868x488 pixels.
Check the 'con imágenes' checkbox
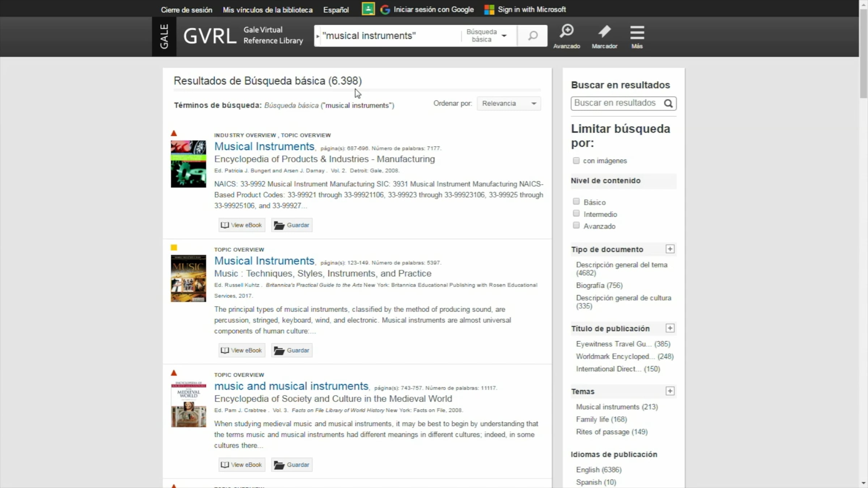click(x=576, y=160)
